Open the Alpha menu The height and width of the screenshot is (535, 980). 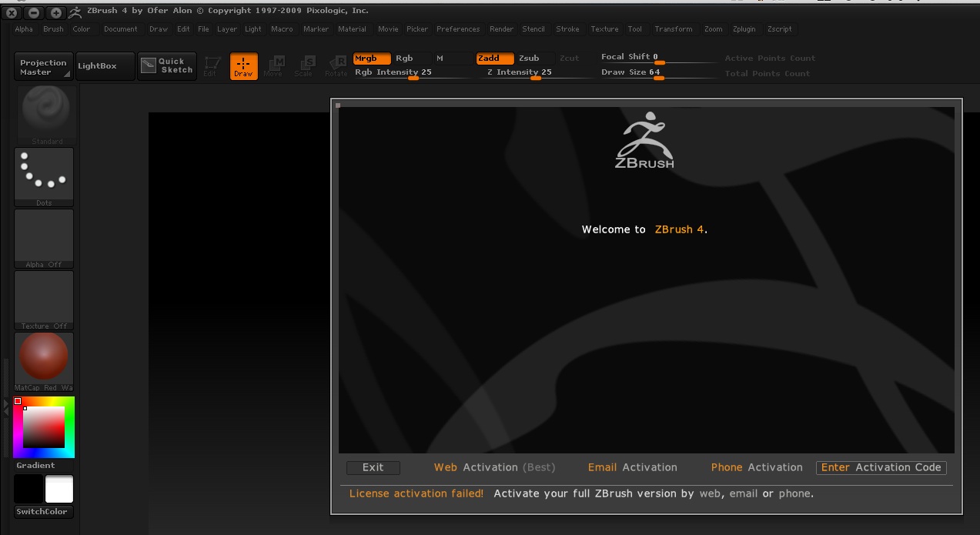[x=24, y=29]
